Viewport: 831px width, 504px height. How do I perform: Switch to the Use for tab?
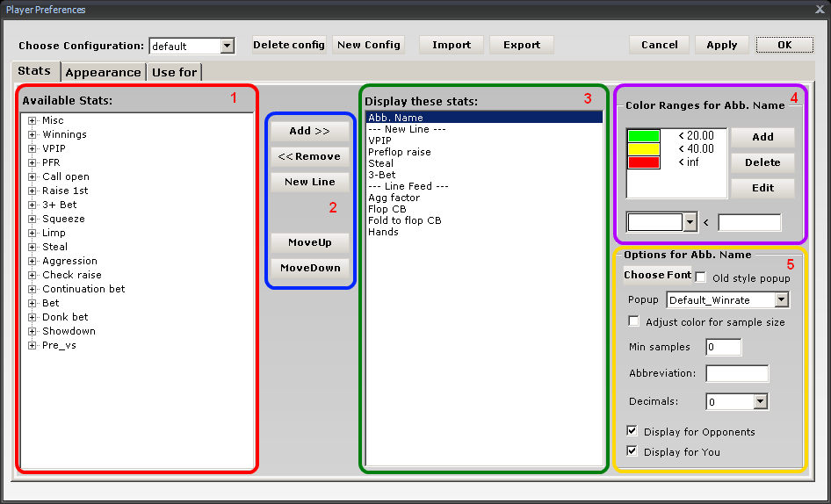coord(174,72)
